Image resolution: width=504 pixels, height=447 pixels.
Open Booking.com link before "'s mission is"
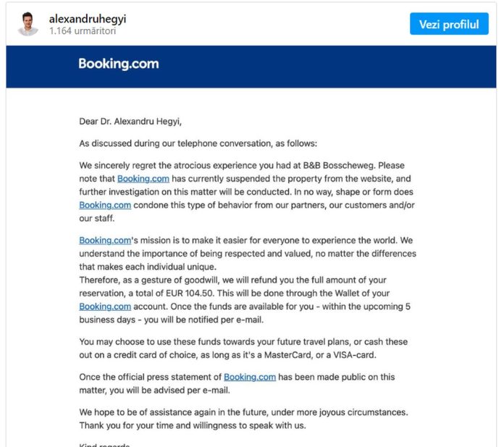(105, 241)
